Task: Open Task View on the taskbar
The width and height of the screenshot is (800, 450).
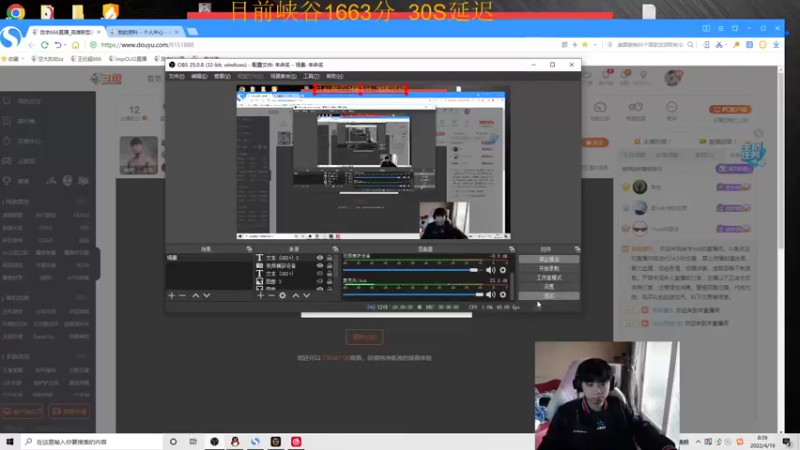Action: point(193,441)
